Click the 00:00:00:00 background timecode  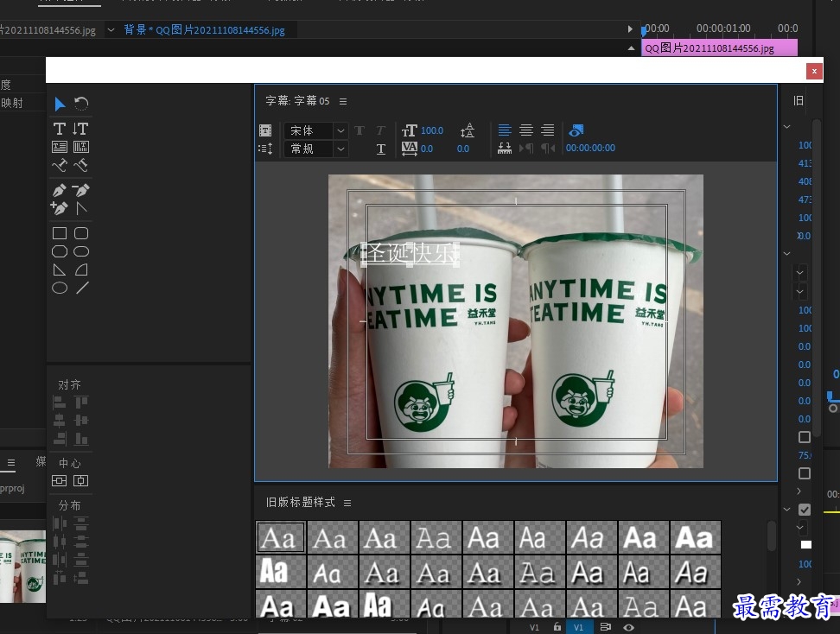point(590,148)
